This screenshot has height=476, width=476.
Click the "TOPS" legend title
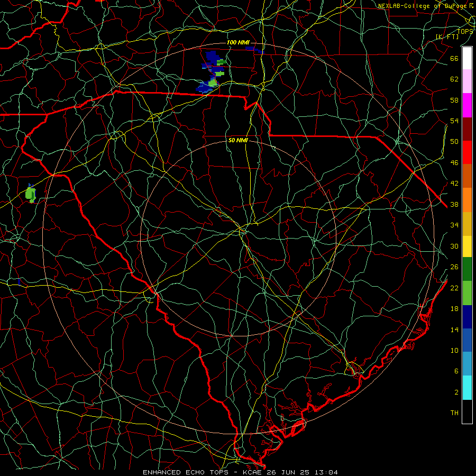pyautogui.click(x=465, y=31)
